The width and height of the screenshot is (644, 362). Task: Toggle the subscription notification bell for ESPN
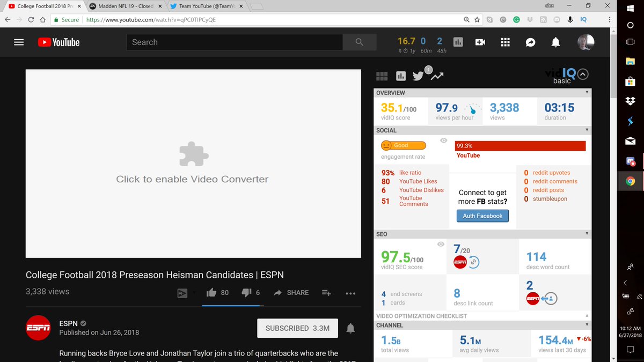(x=350, y=328)
